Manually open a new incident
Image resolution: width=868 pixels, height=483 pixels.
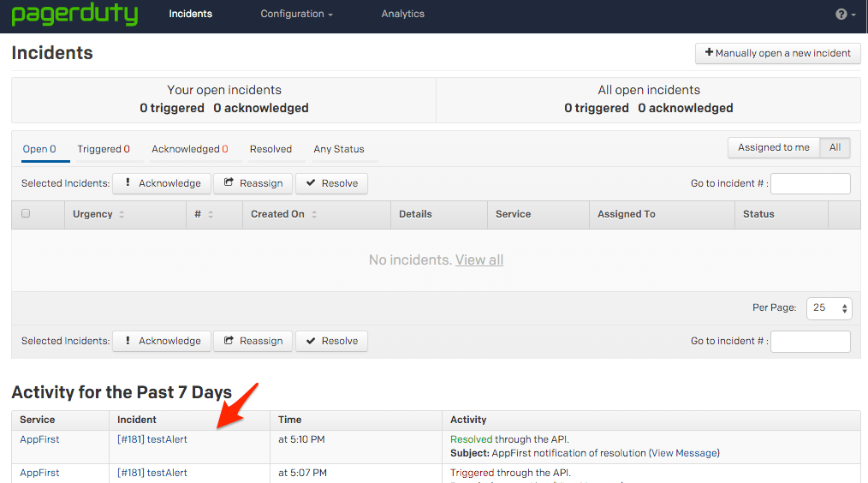tap(777, 53)
